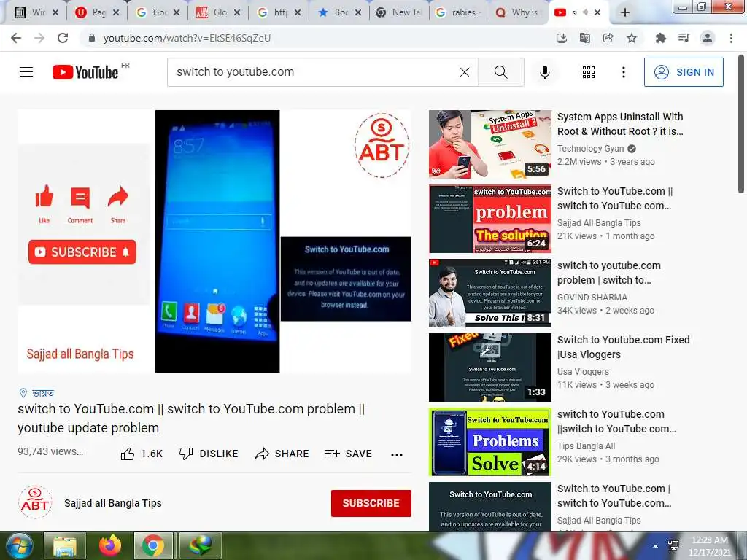Click Technology Gyan channel name
Screen dimensions: 747x560
click(590, 149)
